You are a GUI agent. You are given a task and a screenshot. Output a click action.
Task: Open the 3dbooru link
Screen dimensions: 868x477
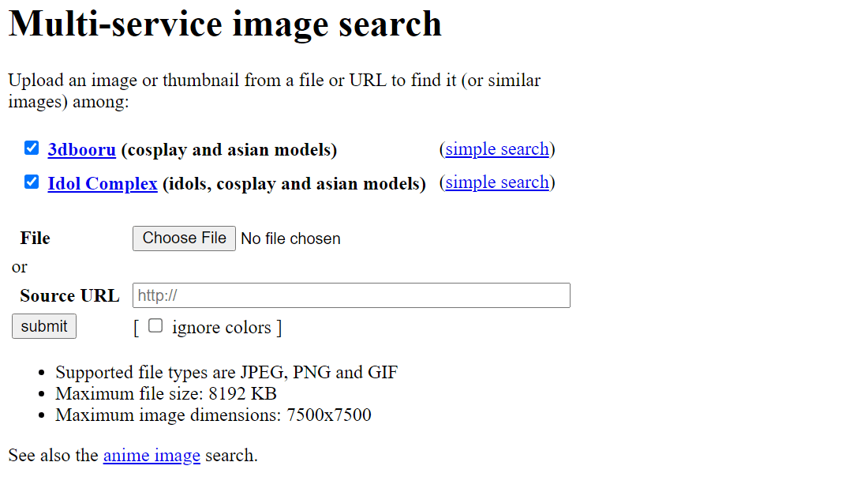click(82, 150)
